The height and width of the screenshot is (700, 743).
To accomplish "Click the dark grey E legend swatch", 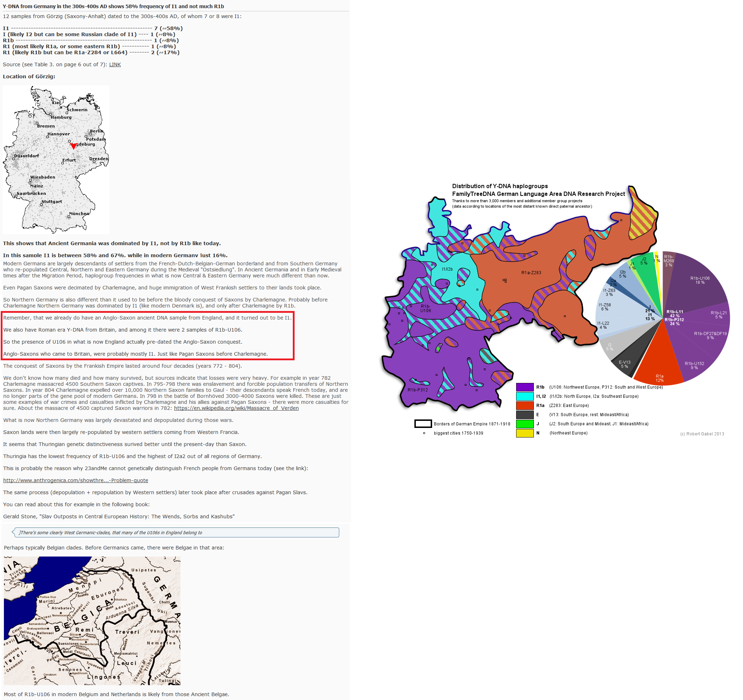I will point(525,414).
